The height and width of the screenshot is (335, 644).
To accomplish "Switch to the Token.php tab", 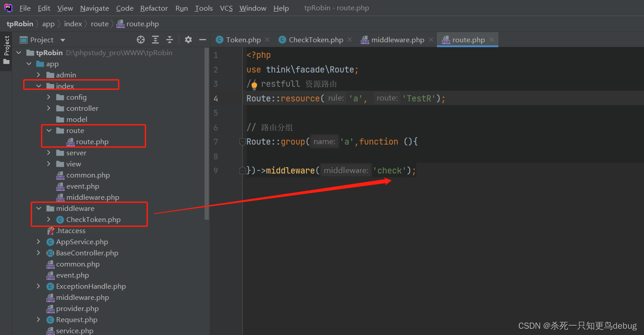I will pyautogui.click(x=242, y=39).
